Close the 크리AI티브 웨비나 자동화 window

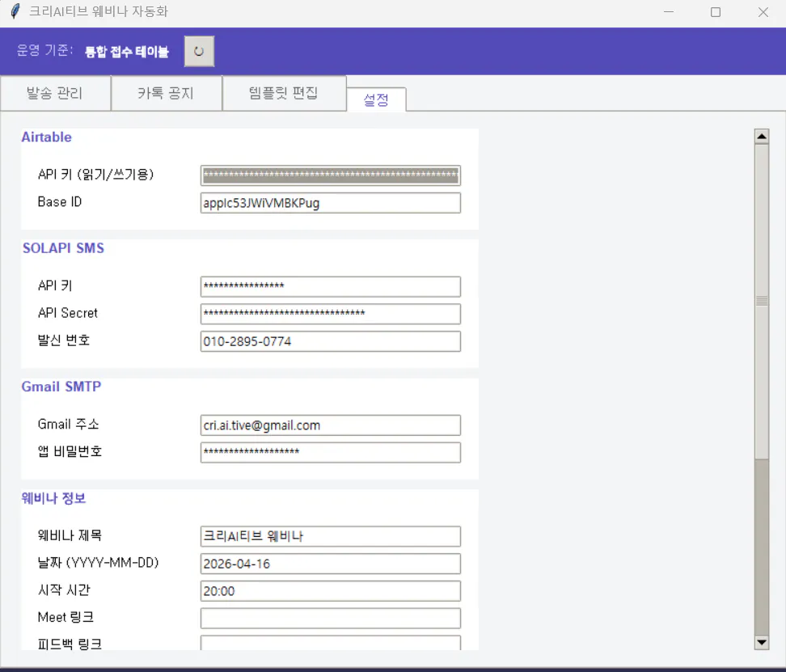[763, 11]
